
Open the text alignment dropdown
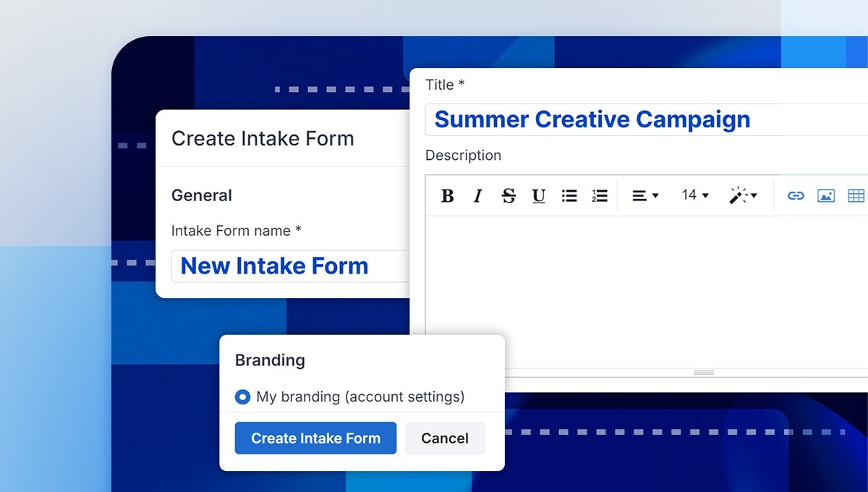coord(644,195)
